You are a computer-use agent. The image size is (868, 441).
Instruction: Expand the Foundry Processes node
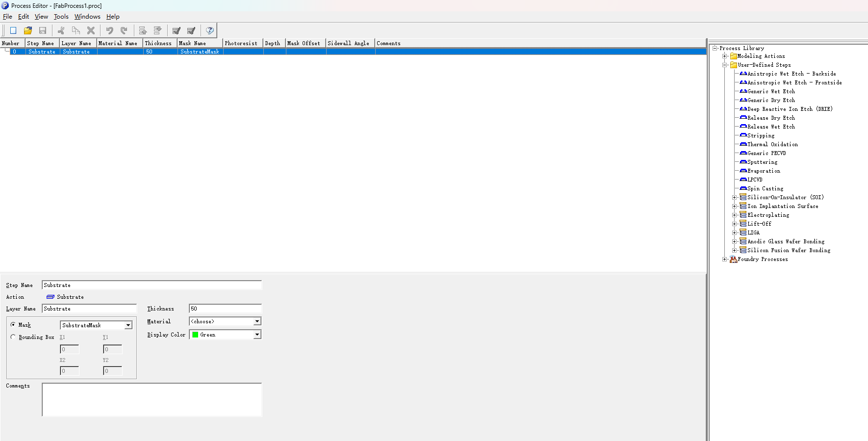[x=725, y=259]
